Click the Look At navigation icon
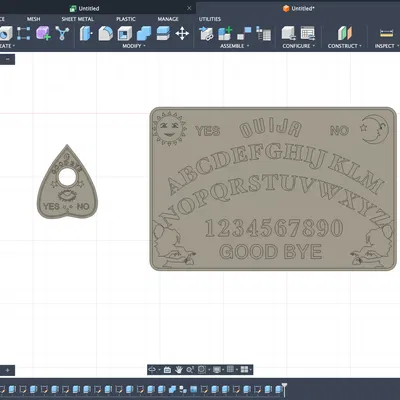400x400 pixels. [x=167, y=369]
